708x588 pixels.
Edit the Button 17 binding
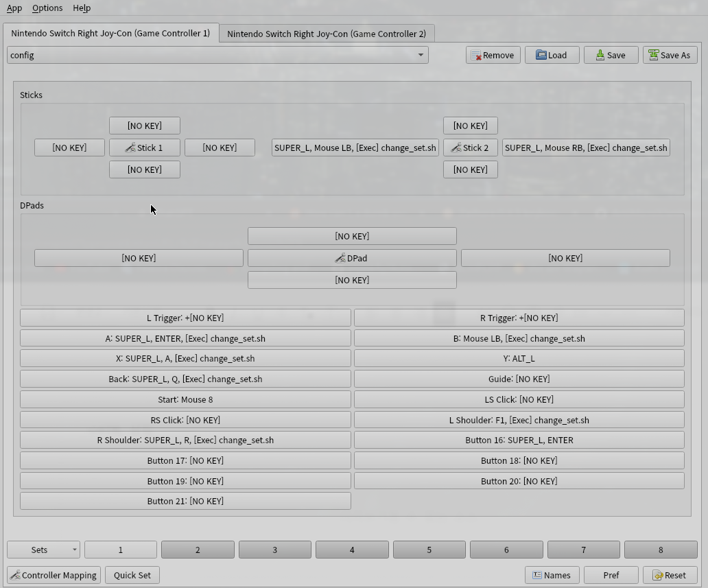[x=185, y=460]
